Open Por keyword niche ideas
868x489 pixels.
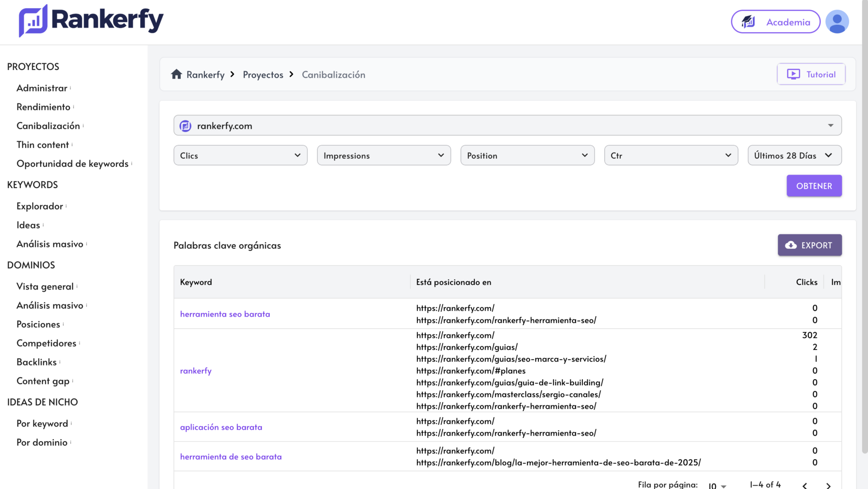pos(42,423)
